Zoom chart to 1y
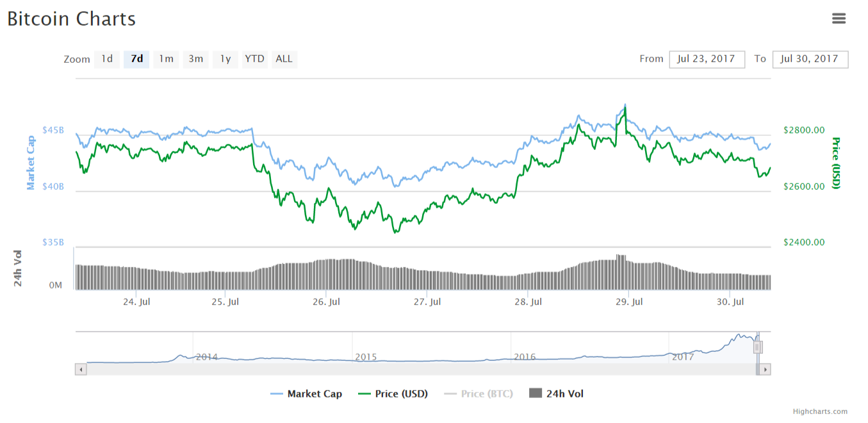 click(225, 59)
